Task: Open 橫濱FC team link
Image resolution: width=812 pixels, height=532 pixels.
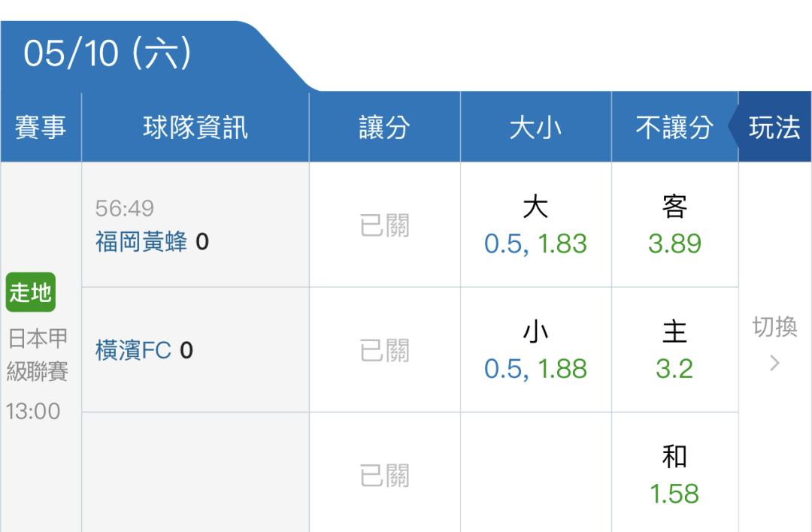Action: tap(133, 350)
